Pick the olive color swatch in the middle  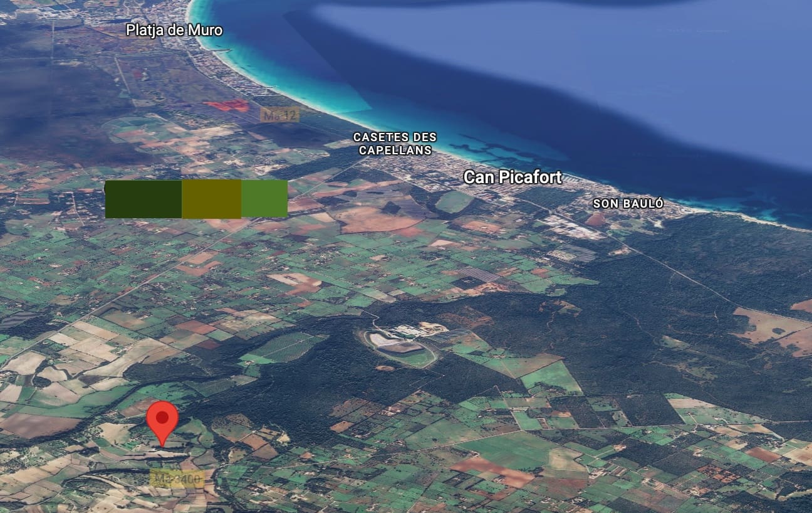click(211, 199)
